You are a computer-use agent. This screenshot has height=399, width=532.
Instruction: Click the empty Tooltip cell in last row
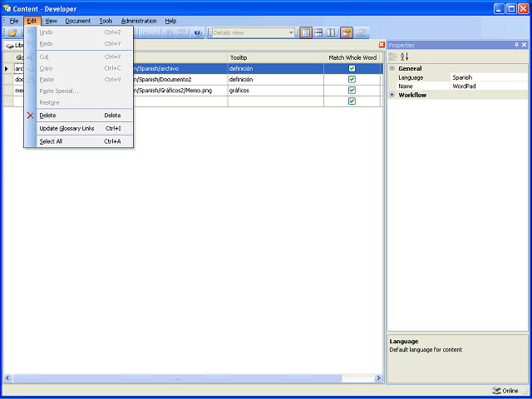tap(275, 101)
